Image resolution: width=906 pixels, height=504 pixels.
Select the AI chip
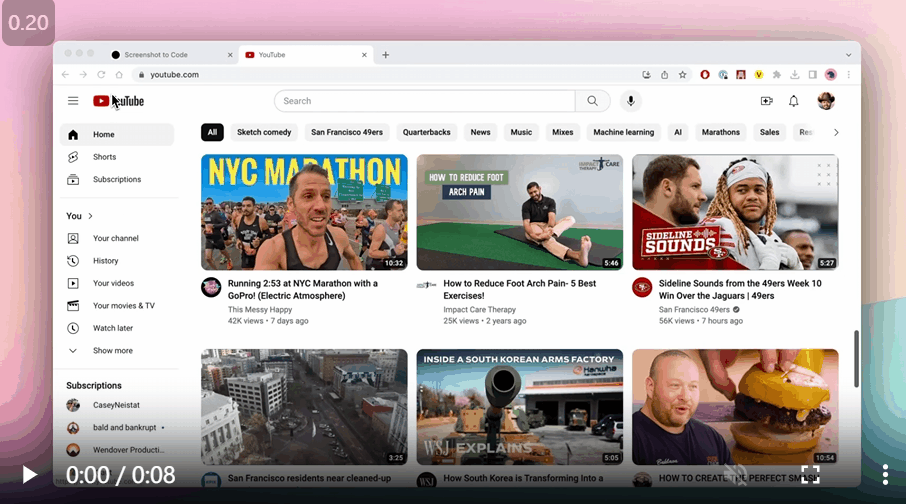click(x=678, y=132)
